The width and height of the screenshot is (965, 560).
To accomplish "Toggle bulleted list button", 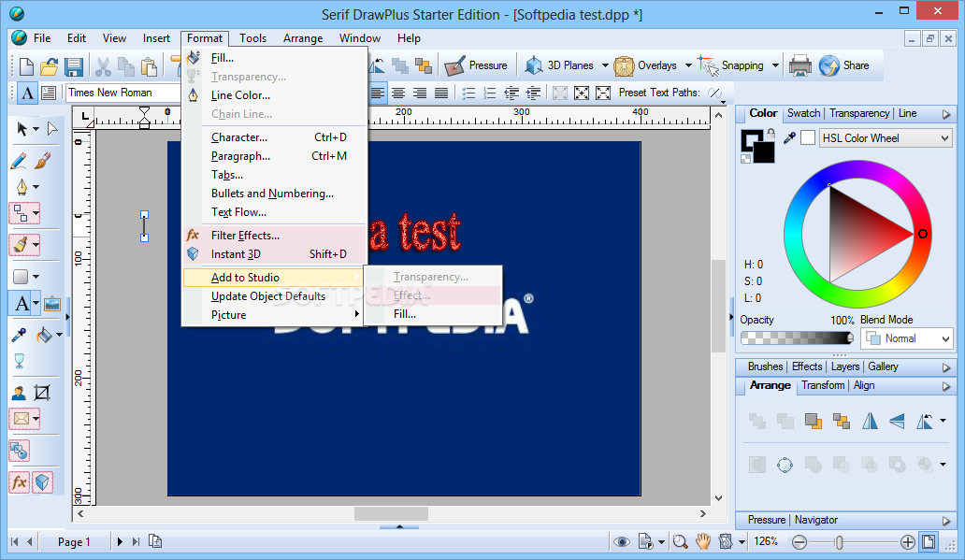I will click(x=468, y=93).
